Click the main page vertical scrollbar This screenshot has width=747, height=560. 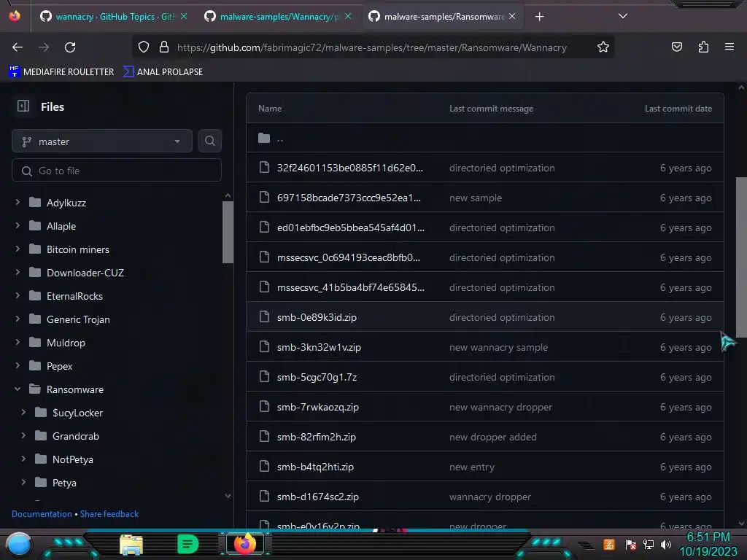point(741,257)
